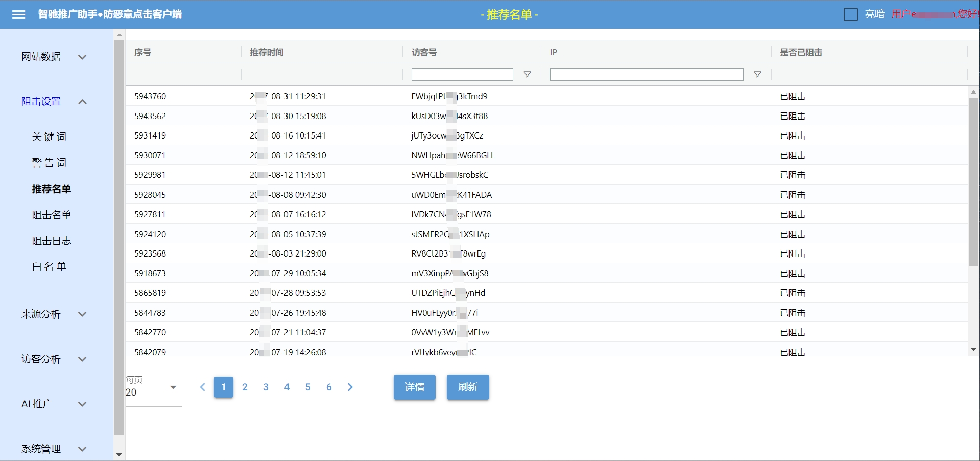Select row with 序号 5930071

[546, 155]
